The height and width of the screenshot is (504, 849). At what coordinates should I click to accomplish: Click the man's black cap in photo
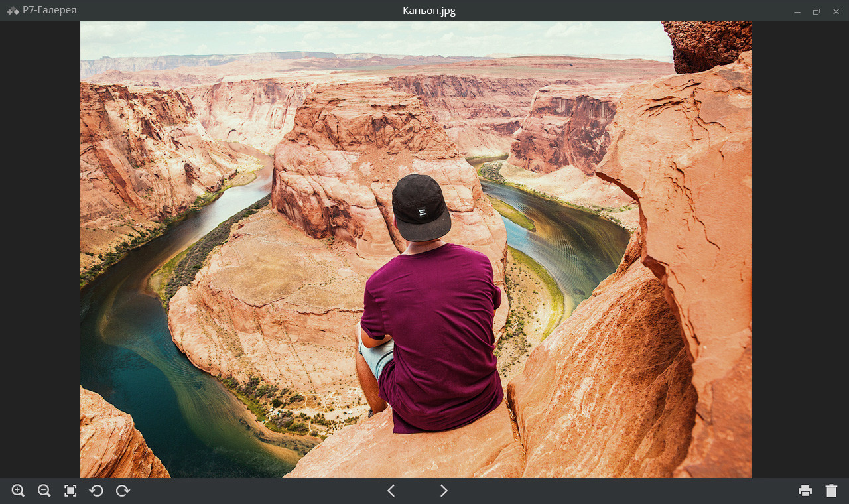[x=420, y=206]
